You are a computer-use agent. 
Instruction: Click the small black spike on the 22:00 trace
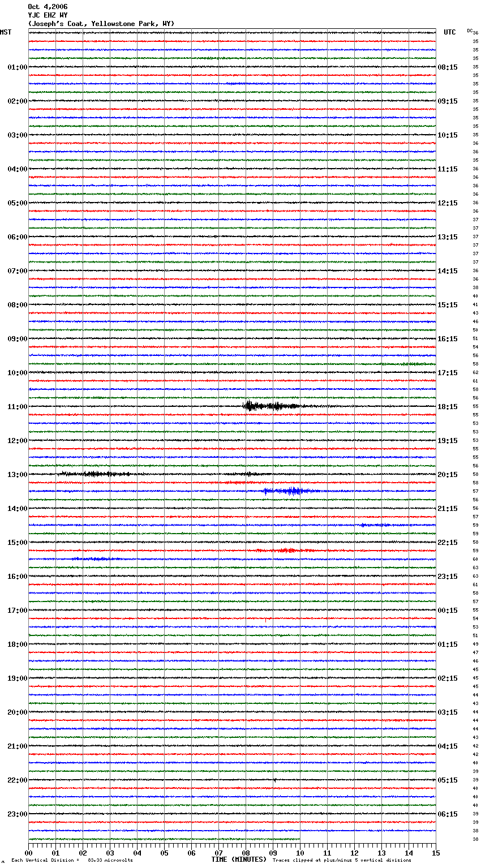click(x=275, y=780)
